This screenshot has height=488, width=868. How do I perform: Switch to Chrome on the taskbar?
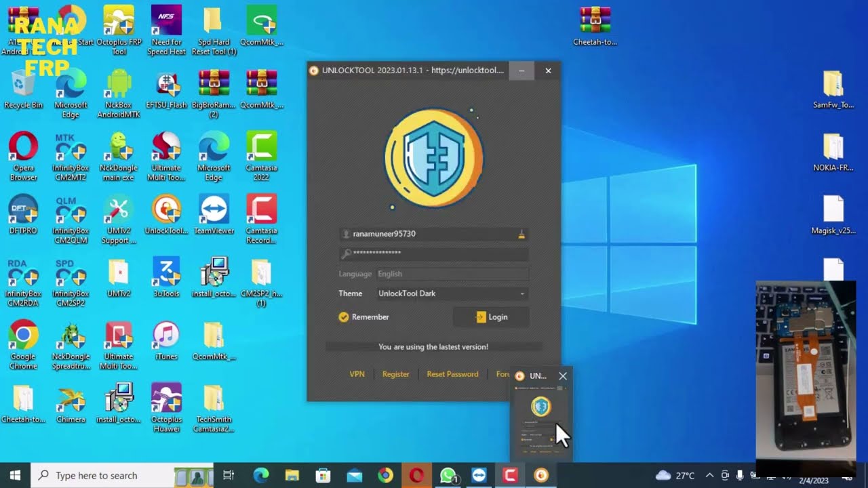(x=385, y=475)
